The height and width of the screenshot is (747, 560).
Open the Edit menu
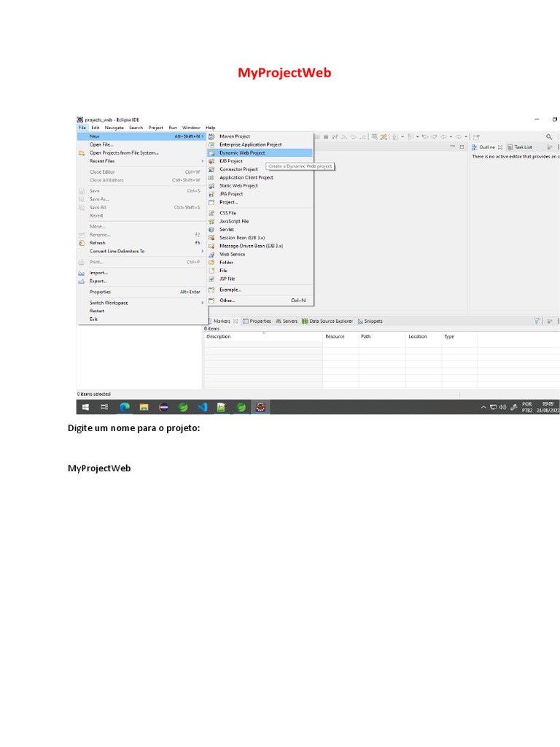(96, 128)
